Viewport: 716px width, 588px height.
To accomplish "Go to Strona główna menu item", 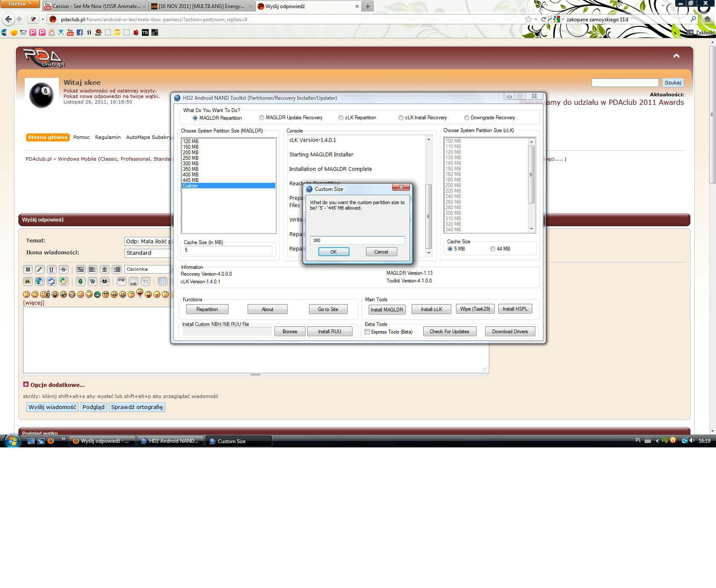I will [x=48, y=137].
